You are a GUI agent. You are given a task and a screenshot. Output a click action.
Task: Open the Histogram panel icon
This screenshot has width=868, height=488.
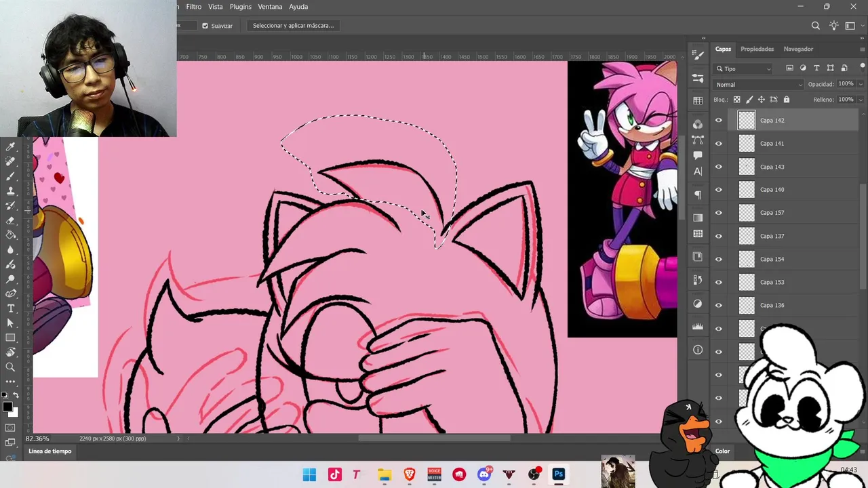point(698,327)
